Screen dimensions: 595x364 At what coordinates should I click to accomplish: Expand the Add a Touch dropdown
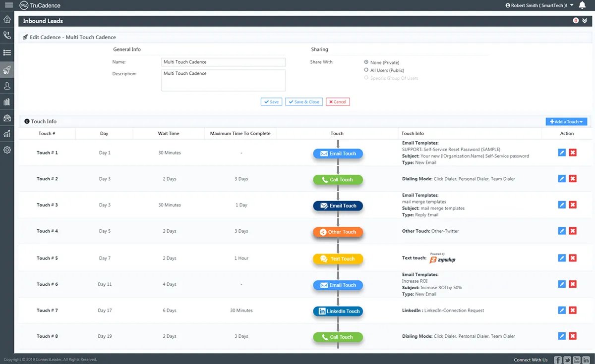[x=566, y=122]
